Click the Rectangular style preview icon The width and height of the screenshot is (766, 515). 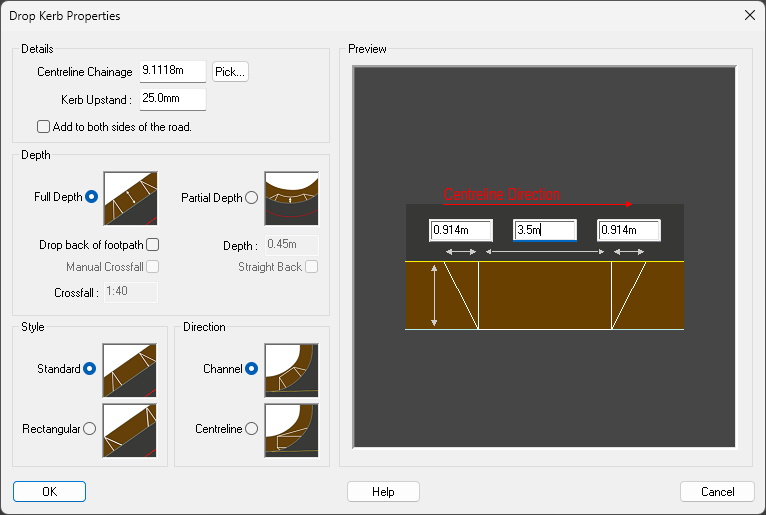pyautogui.click(x=130, y=429)
